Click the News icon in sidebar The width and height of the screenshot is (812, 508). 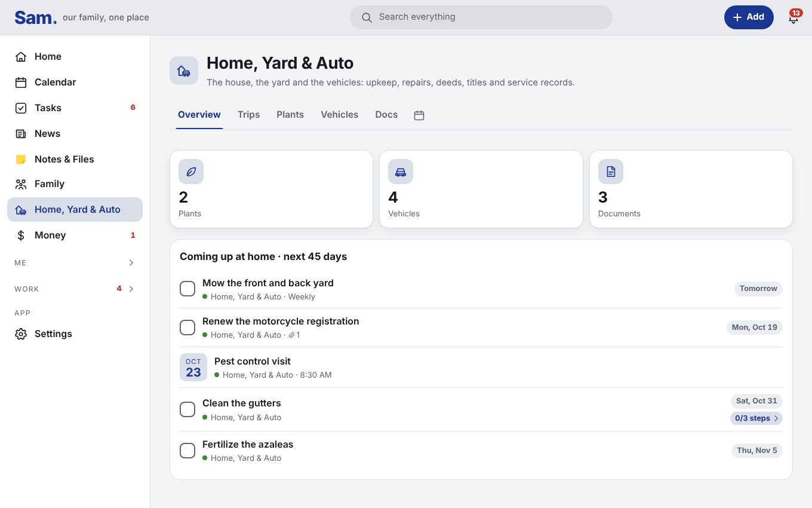tap(21, 134)
